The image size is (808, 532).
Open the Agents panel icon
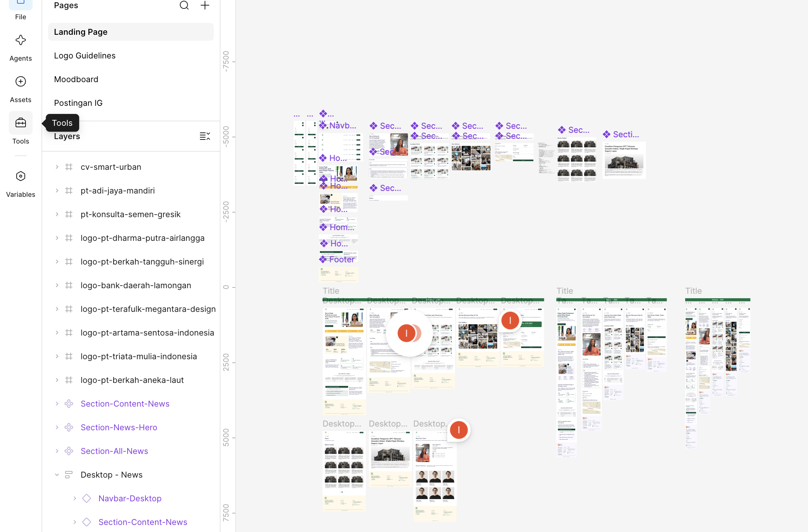coord(21,40)
